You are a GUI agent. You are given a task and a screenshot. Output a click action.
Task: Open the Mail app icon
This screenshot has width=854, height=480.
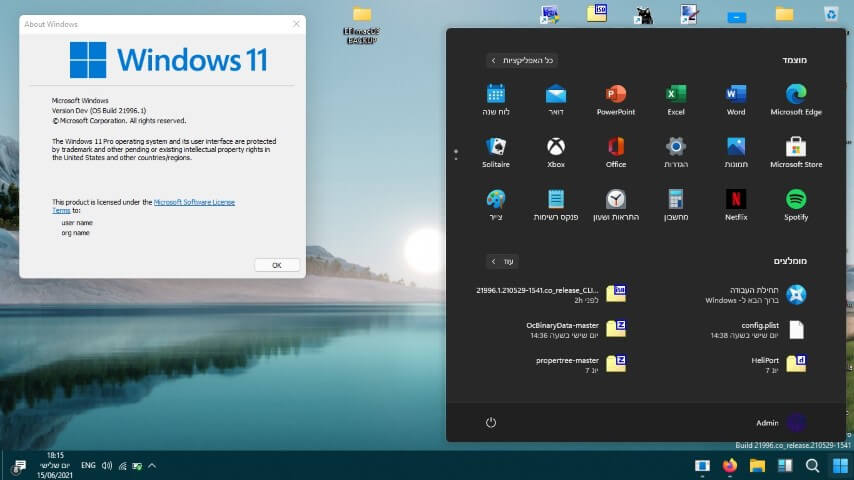click(556, 100)
